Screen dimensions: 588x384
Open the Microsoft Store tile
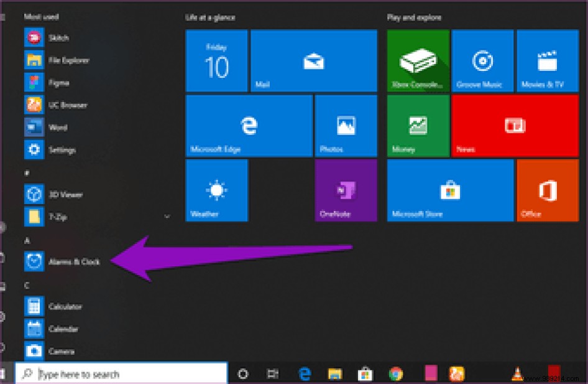[x=449, y=190]
